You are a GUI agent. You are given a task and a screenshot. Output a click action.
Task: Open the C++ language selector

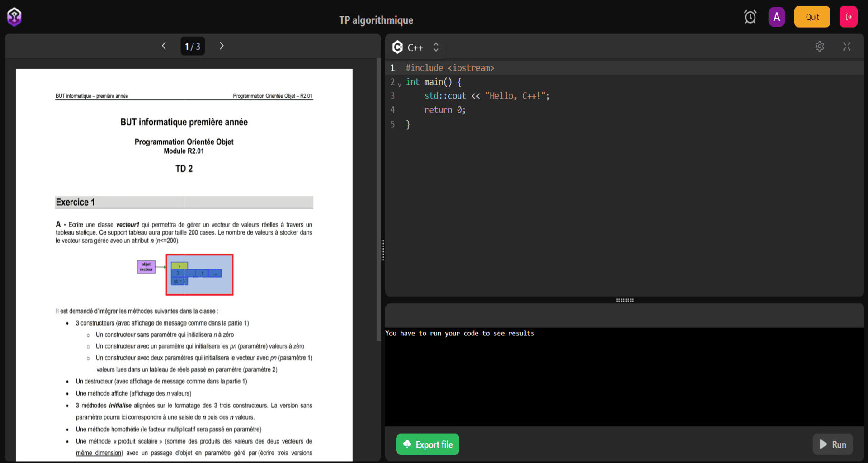pos(416,47)
